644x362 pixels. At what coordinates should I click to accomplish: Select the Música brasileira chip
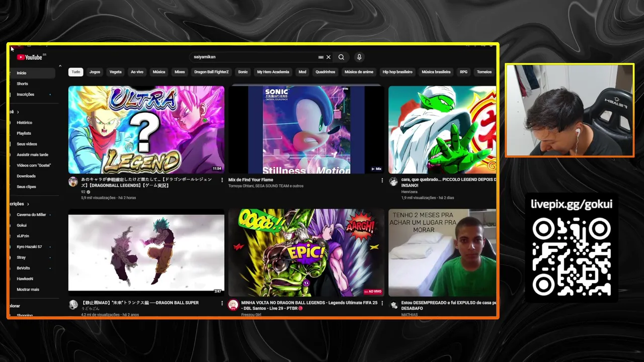436,72
